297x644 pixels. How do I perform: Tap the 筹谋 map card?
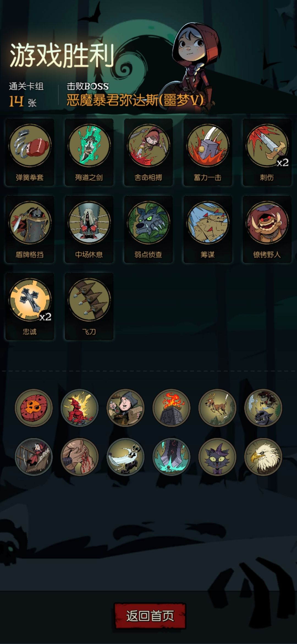click(x=208, y=229)
